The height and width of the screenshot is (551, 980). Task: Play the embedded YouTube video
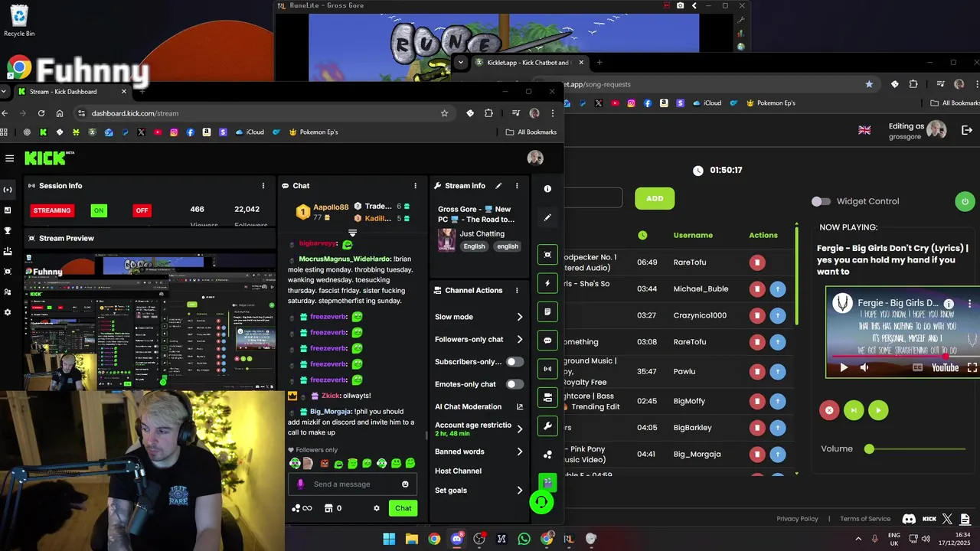(x=844, y=367)
